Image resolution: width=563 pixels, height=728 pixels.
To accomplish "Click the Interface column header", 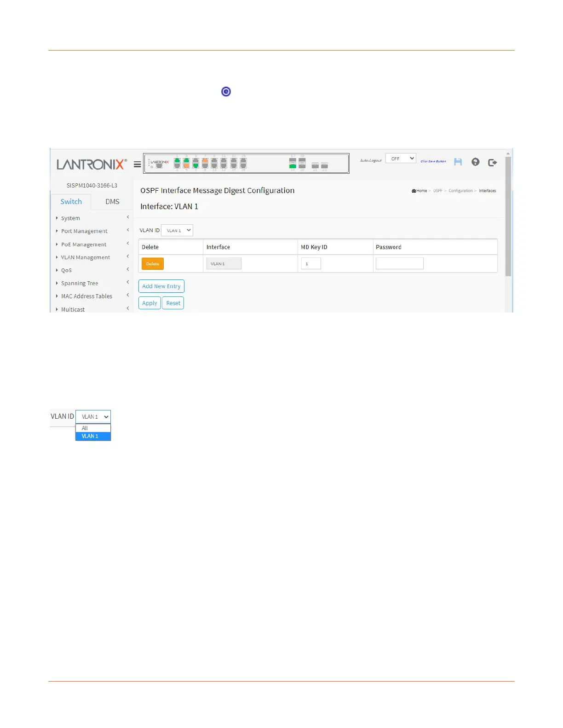I will 218,247.
